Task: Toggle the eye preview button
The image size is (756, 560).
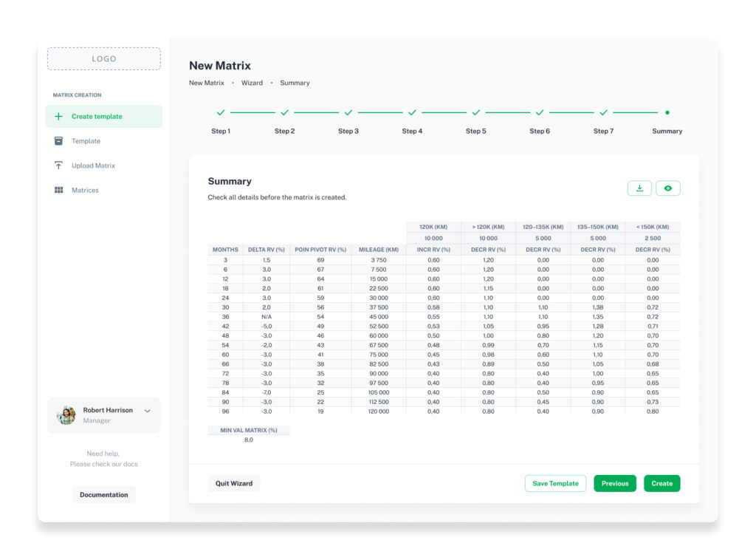Action: [667, 188]
